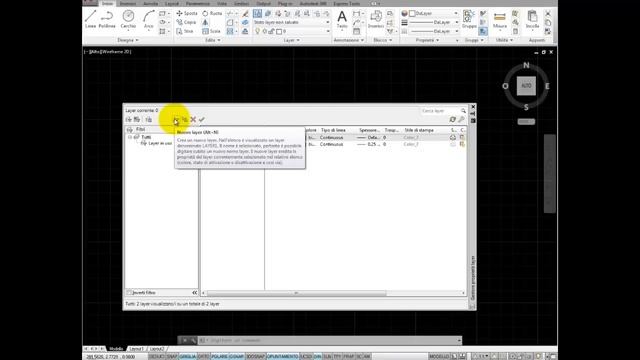Open the Misura measure tool
Screen dimensions: 640x360
click(500, 19)
